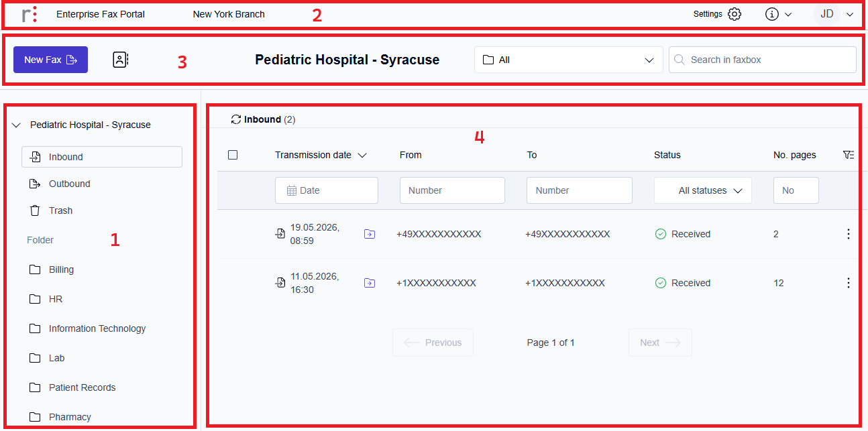Open the three-dot menu for 19.05.2026 fax
Screen dimensions: 868x431
click(849, 234)
